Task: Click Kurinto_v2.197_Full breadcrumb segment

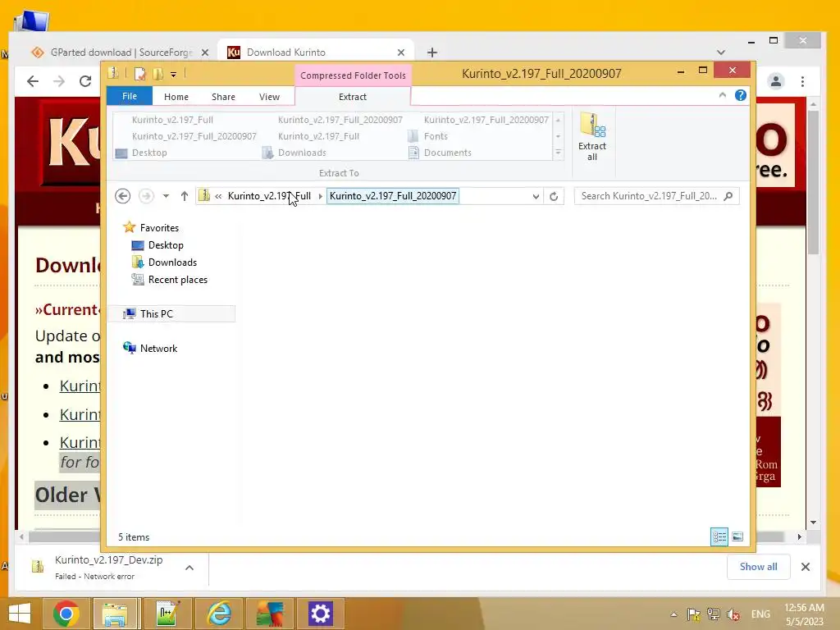Action: pos(269,196)
